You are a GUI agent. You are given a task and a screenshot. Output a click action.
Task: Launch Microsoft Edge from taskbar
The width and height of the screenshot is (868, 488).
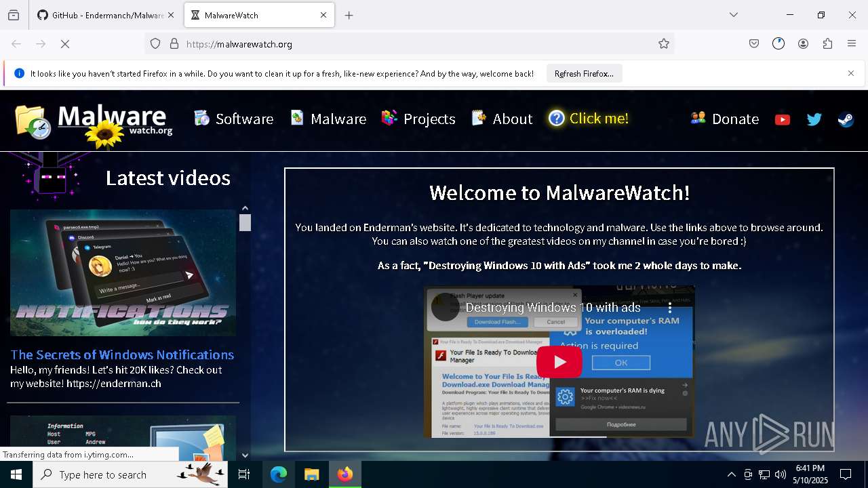279,474
